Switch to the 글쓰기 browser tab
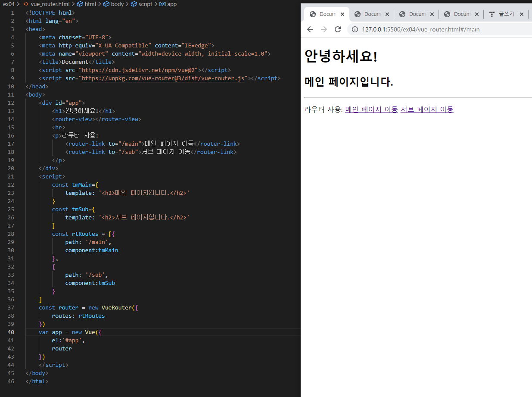This screenshot has width=532, height=397. click(506, 14)
